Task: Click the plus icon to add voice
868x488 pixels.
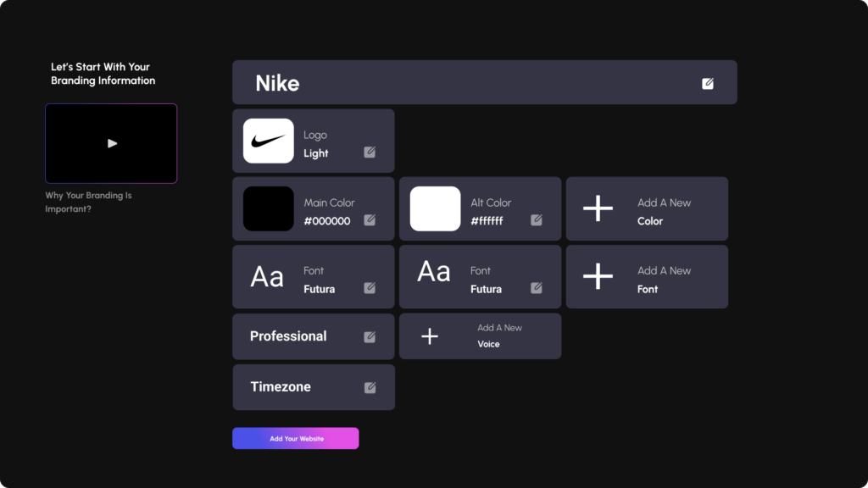Action: 430,335
